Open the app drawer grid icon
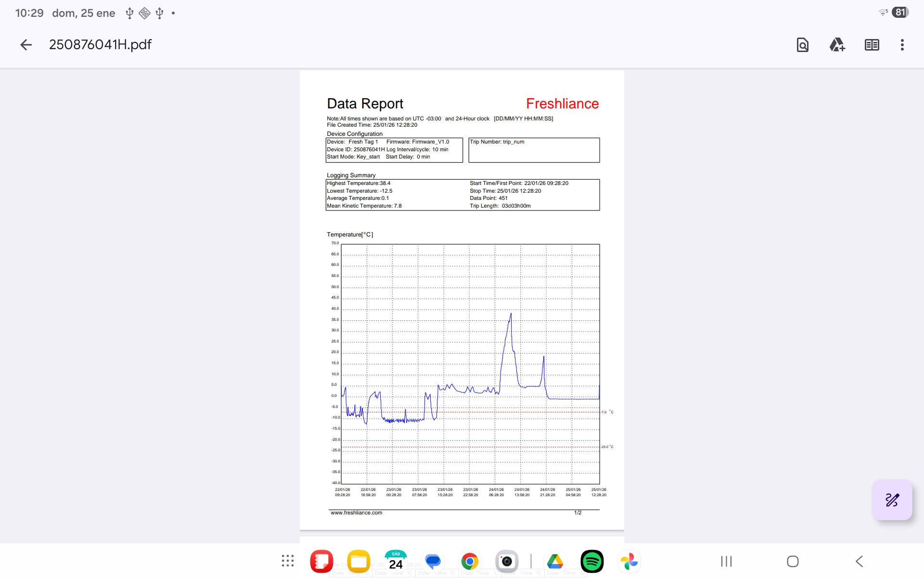The width and height of the screenshot is (924, 578). [x=288, y=561]
